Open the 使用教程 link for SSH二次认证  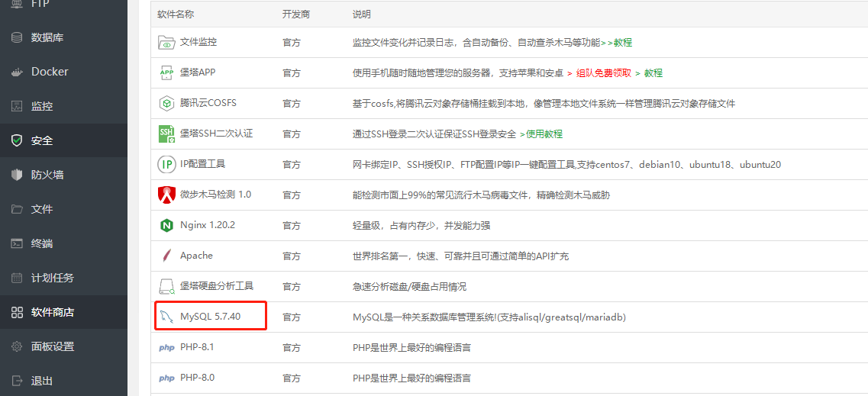tap(544, 134)
